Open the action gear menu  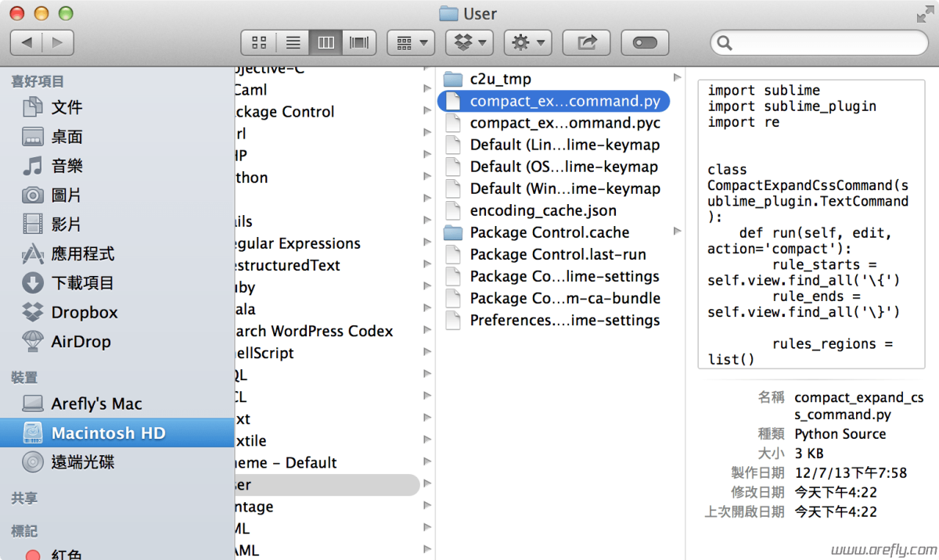pos(527,42)
